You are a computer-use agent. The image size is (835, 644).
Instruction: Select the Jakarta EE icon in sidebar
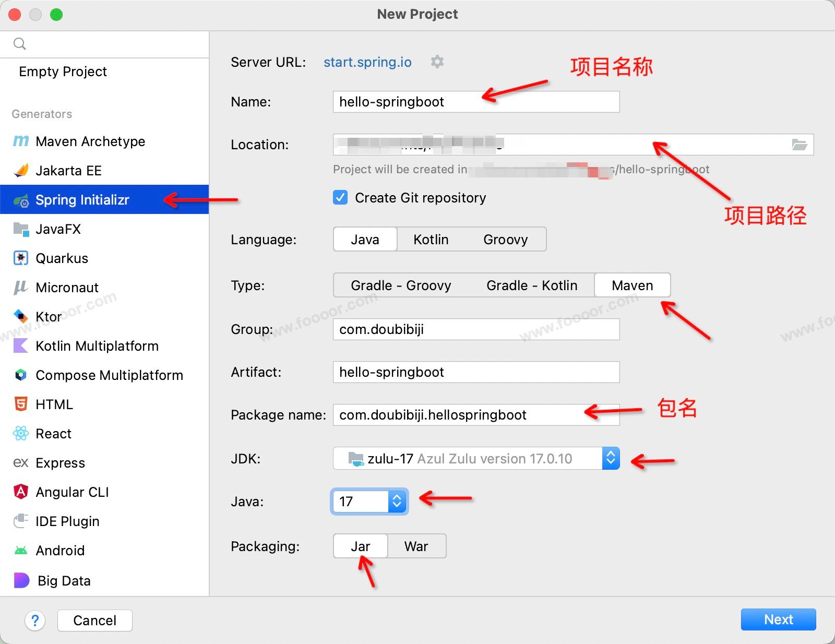tap(20, 171)
